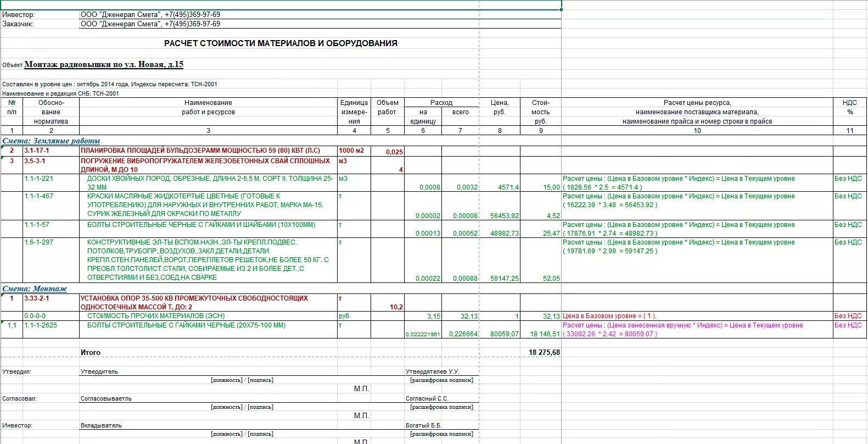Viewport: 868px width, 444px height.
Task: Click 'ПОГРУЖЕНИЕ ВИБРОПОГРУЖАТЕЛЕМ' work name cell
Action: click(208, 165)
